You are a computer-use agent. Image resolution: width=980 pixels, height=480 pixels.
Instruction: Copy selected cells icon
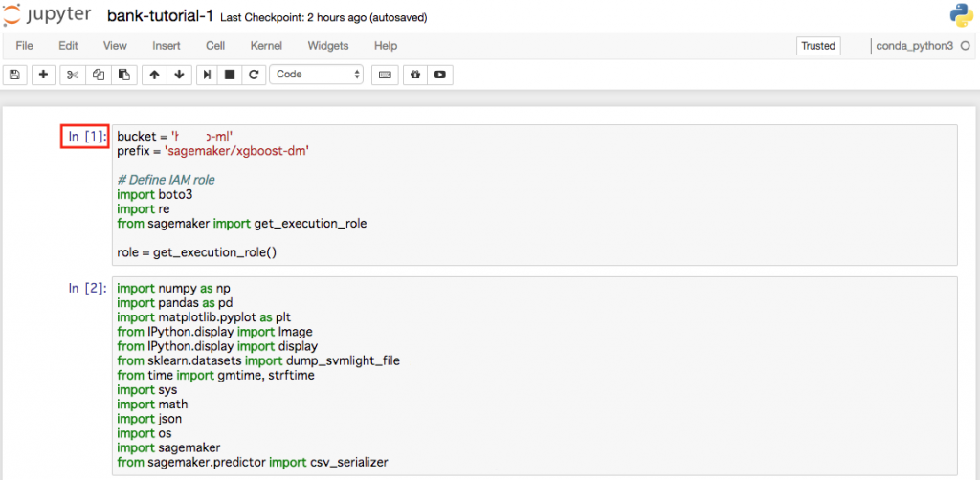tap(98, 75)
